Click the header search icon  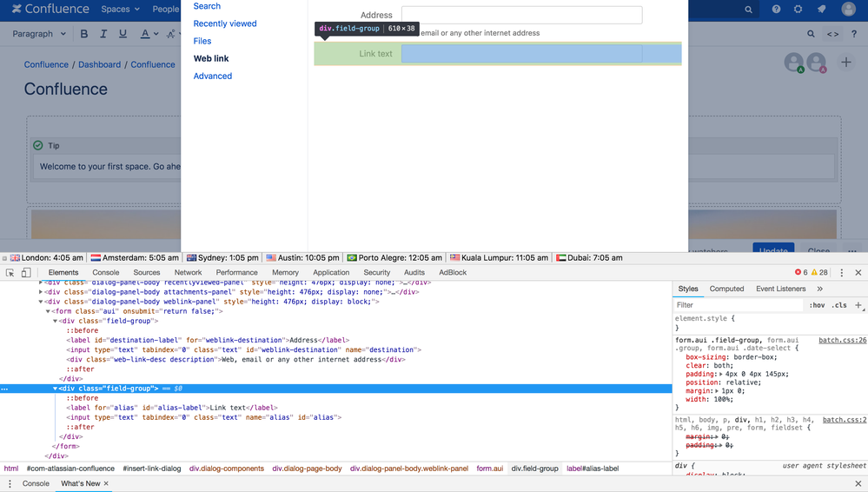(748, 10)
